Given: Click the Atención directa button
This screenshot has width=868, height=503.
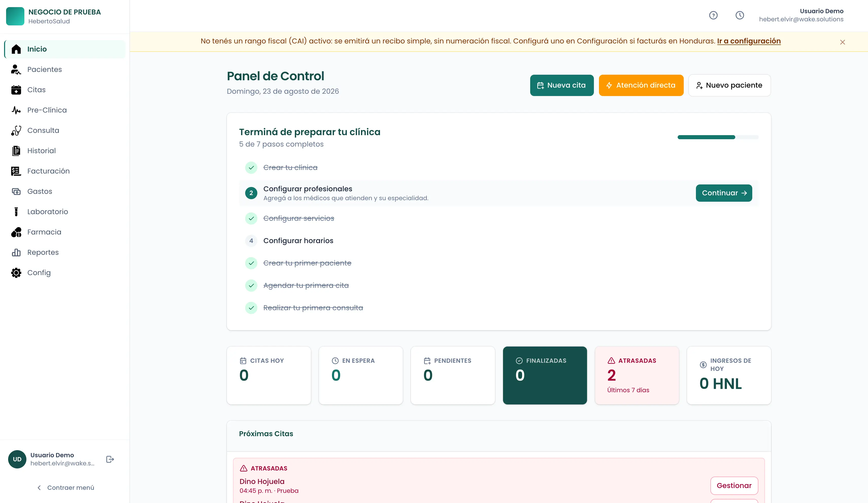Looking at the screenshot, I should tap(641, 85).
